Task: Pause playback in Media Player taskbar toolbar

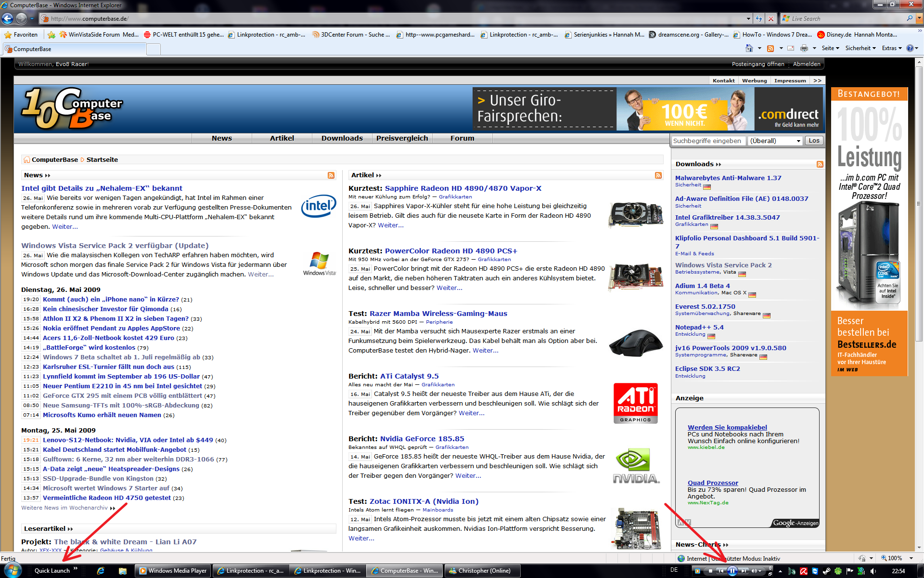Action: click(732, 571)
